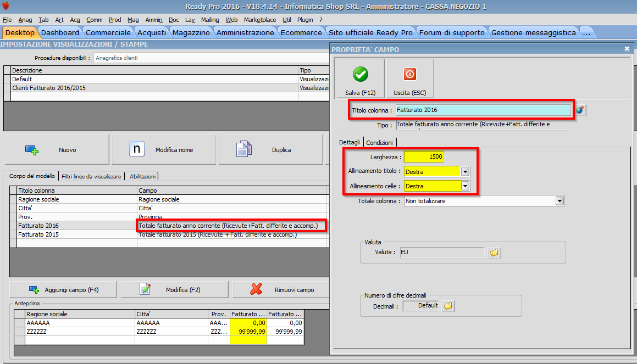Open the Sito ufficiale Ready Pro tab

click(370, 32)
